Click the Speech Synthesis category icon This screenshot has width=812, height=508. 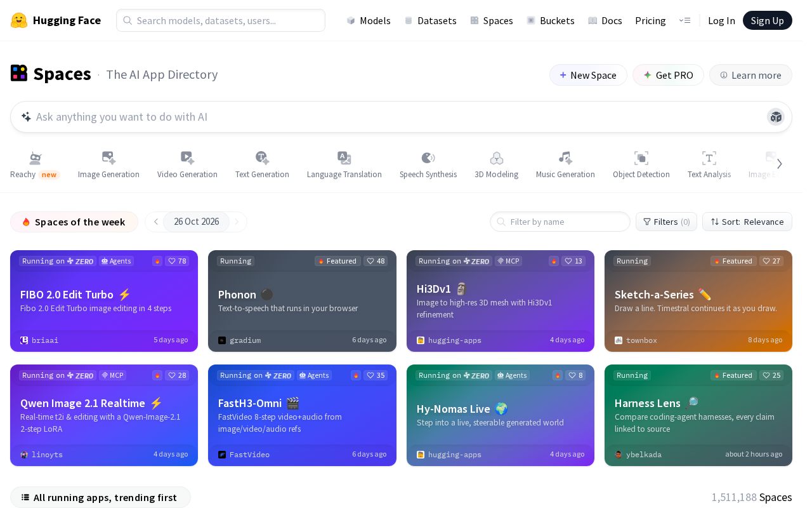coord(428,158)
